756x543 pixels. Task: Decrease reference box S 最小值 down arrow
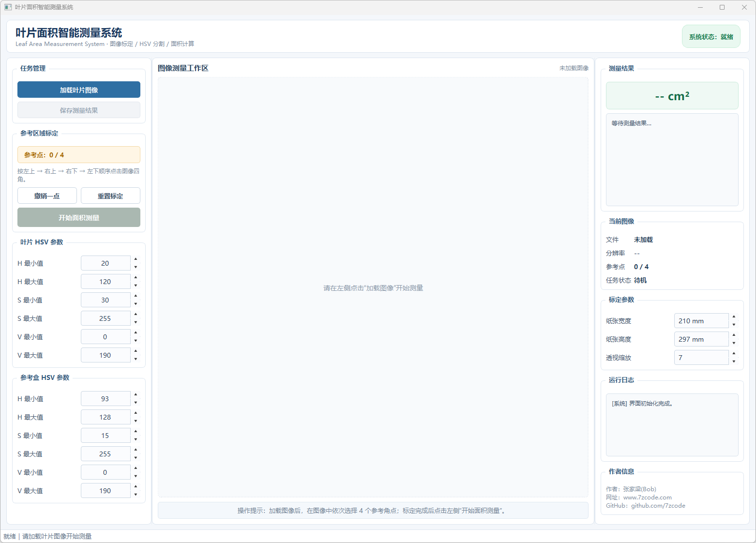point(136,439)
